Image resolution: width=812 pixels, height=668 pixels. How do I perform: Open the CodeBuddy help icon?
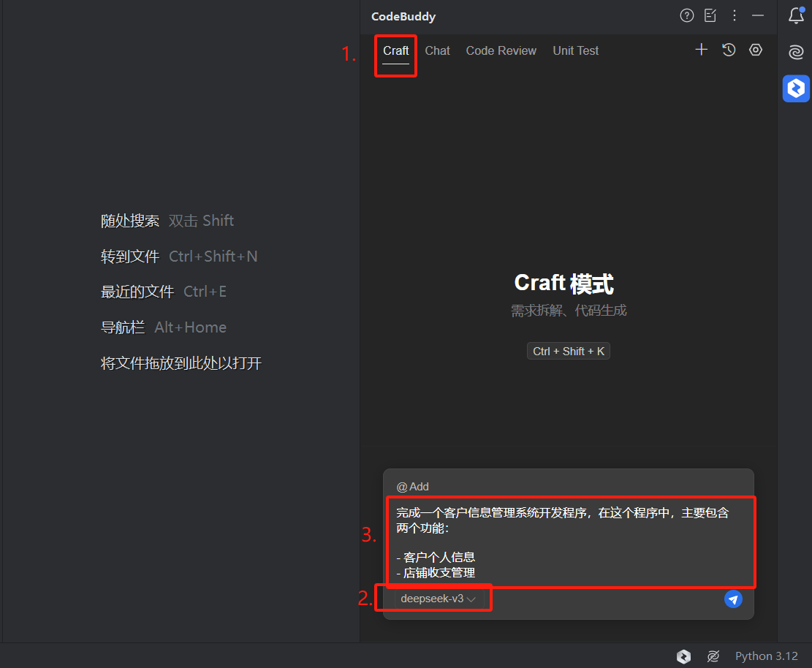pos(687,16)
